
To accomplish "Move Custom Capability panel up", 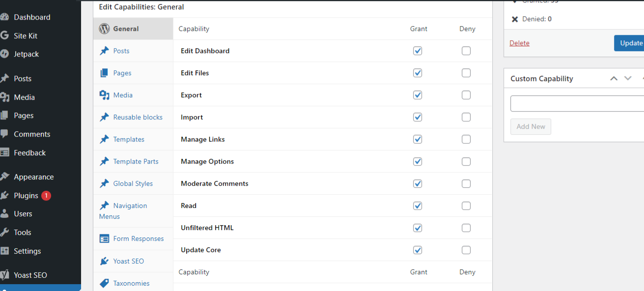I will click(x=614, y=78).
